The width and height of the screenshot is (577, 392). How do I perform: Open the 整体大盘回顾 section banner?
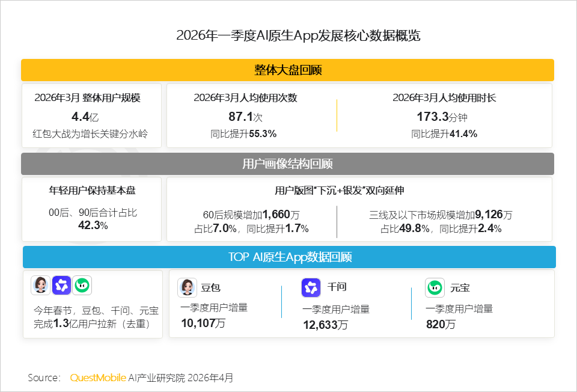tap(288, 70)
